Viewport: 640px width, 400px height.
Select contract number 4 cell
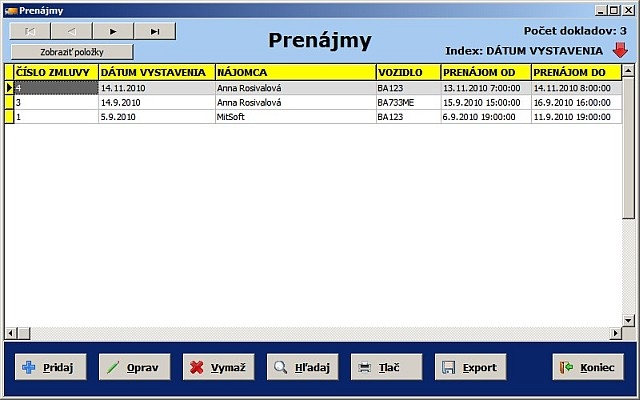pos(56,88)
